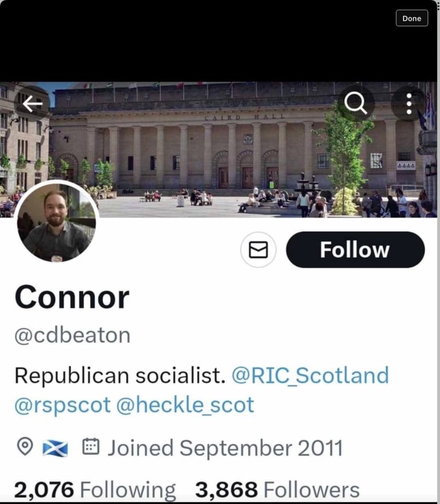The width and height of the screenshot is (440, 504).
Task: Open the @rspscot mention link
Action: [62, 405]
